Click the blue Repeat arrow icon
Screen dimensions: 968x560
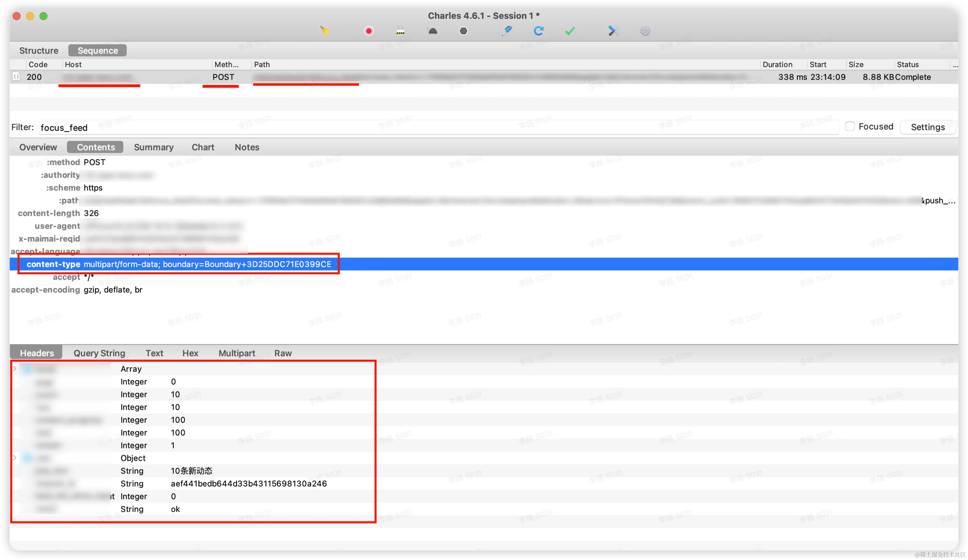click(538, 31)
